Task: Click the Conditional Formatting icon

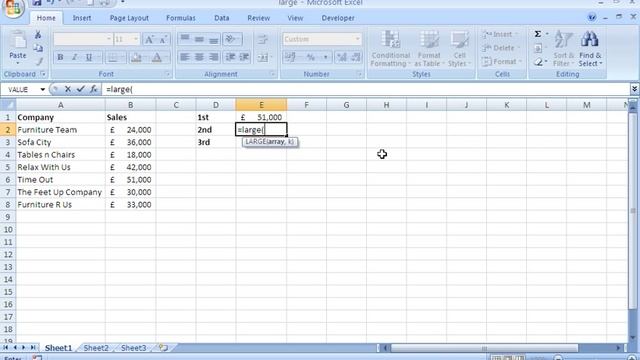Action: pyautogui.click(x=391, y=40)
